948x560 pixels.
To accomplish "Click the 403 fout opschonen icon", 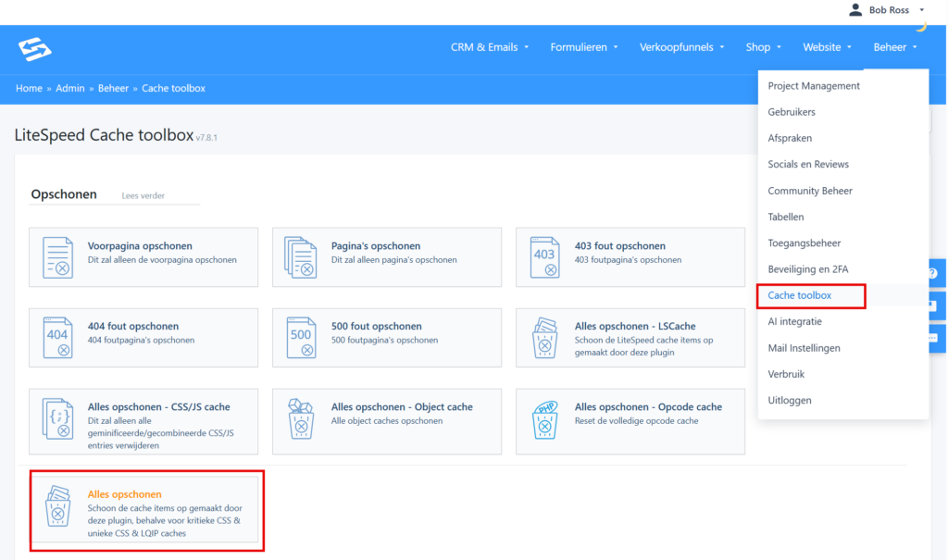I will coord(544,257).
